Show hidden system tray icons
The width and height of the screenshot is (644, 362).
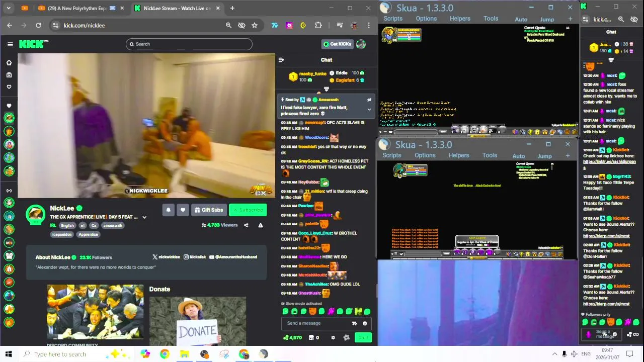click(554, 354)
